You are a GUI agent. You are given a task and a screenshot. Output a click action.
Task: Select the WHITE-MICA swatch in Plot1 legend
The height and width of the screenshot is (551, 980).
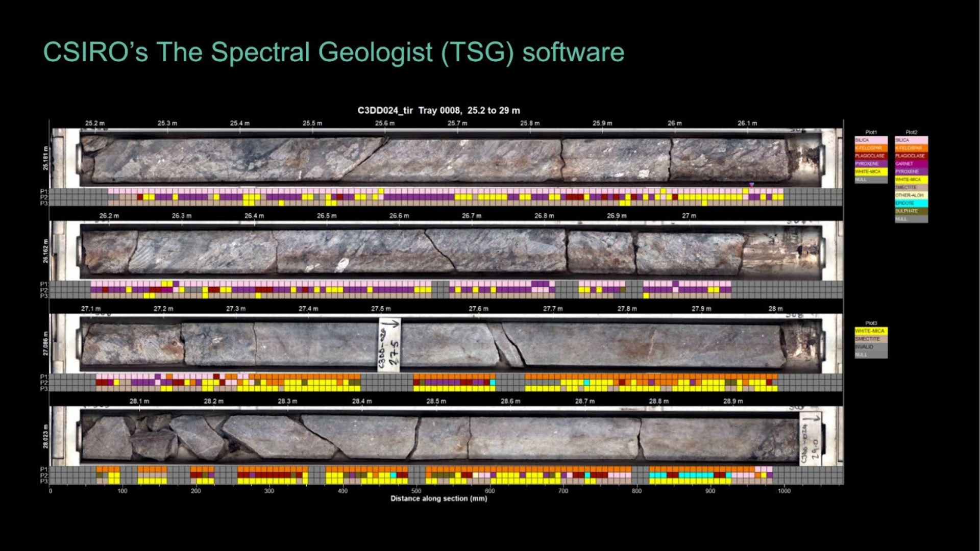pyautogui.click(x=871, y=171)
